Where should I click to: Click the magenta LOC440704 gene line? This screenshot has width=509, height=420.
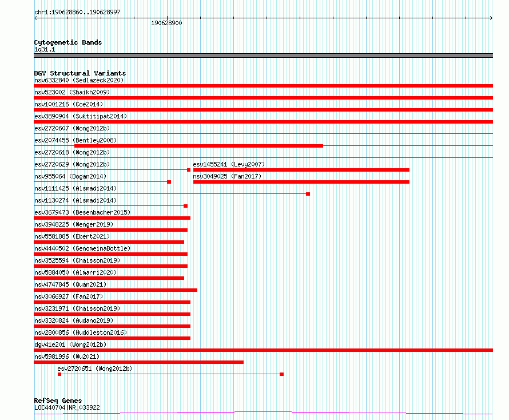(263, 413)
